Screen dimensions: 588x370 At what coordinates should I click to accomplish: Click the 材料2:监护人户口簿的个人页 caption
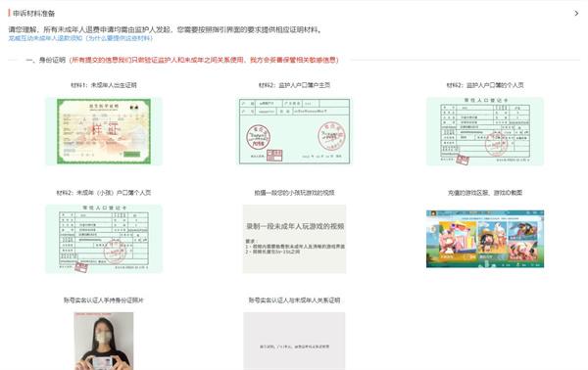pyautogui.click(x=485, y=85)
